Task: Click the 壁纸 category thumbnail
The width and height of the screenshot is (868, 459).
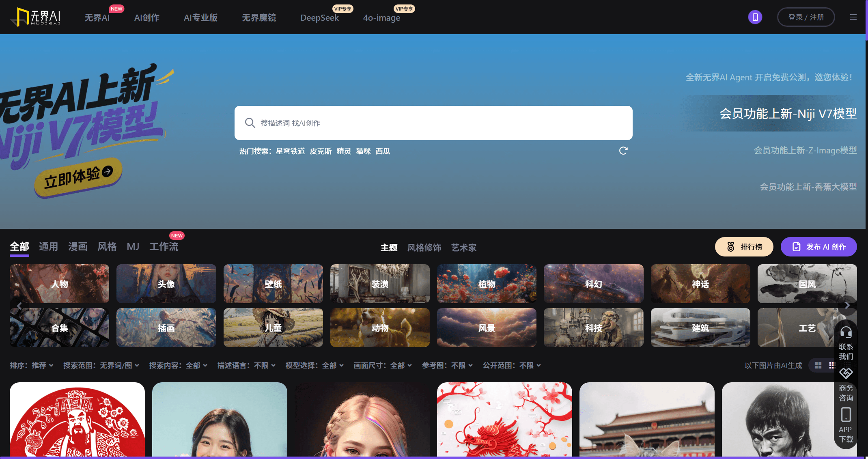Action: pos(273,284)
